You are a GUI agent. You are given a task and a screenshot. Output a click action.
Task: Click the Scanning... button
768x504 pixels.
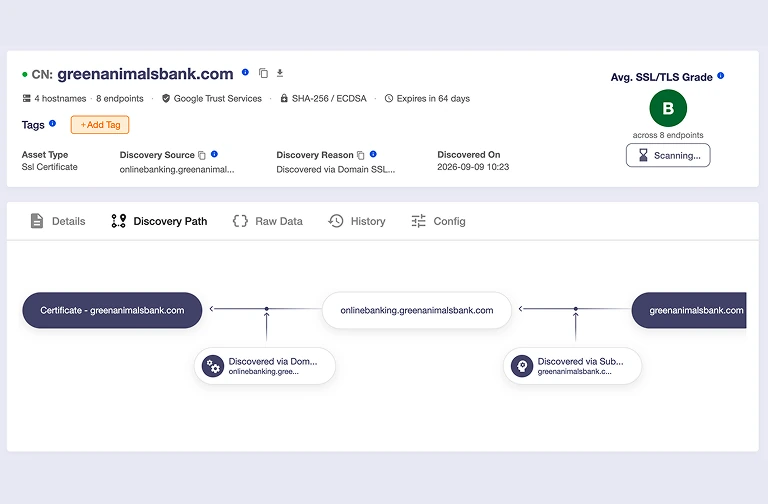[668, 155]
